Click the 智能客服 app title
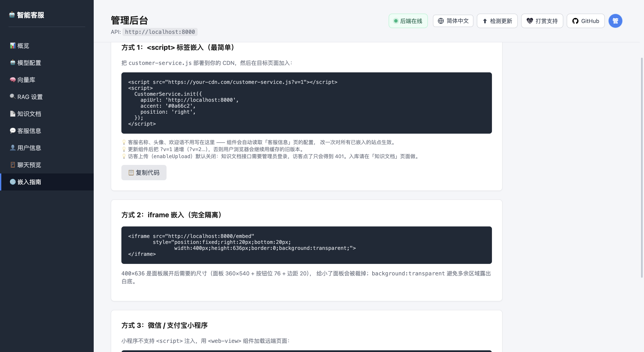The image size is (644, 352). pyautogui.click(x=30, y=15)
